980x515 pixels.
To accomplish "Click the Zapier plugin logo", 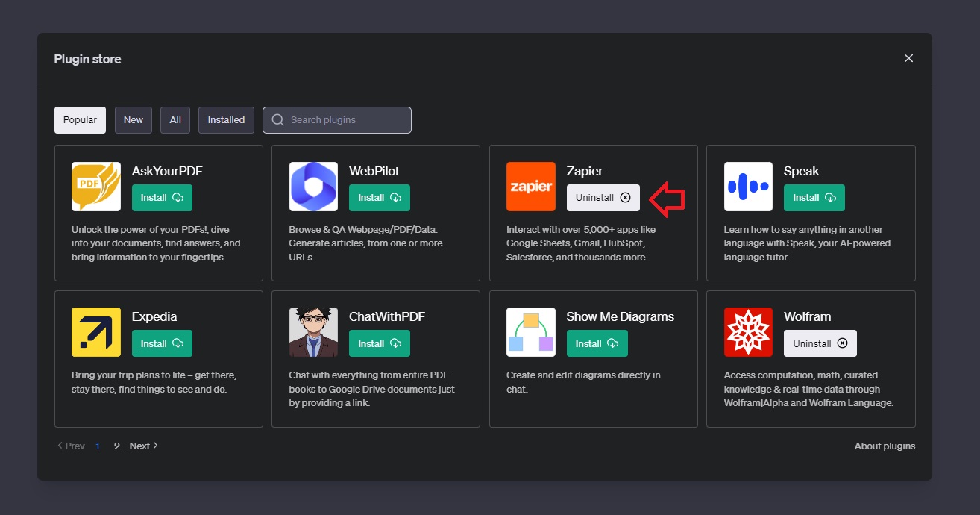I will [531, 187].
